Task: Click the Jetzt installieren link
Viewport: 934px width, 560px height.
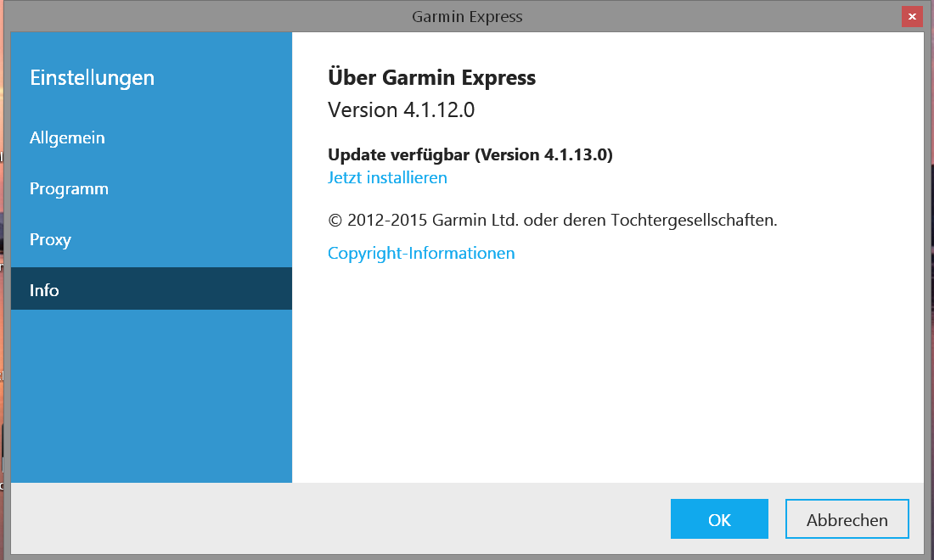Action: [x=387, y=177]
